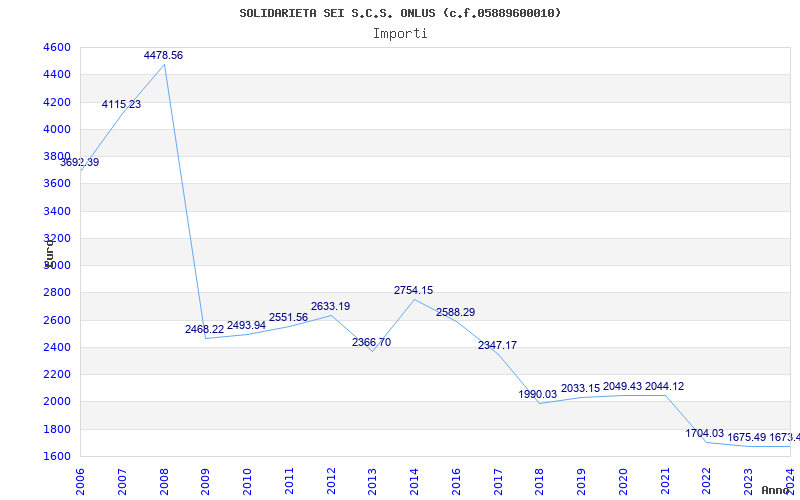Click the x-axis year 2008

point(164,482)
